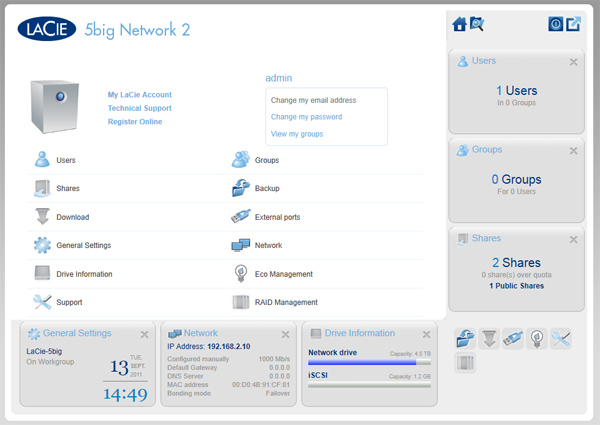Close the Network widget
This screenshot has height=425, width=600.
click(285, 335)
